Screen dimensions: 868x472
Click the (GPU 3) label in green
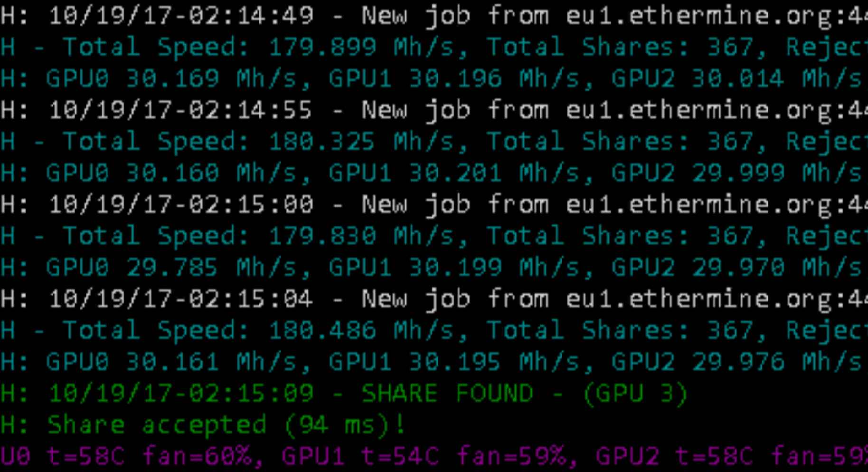pos(635,394)
